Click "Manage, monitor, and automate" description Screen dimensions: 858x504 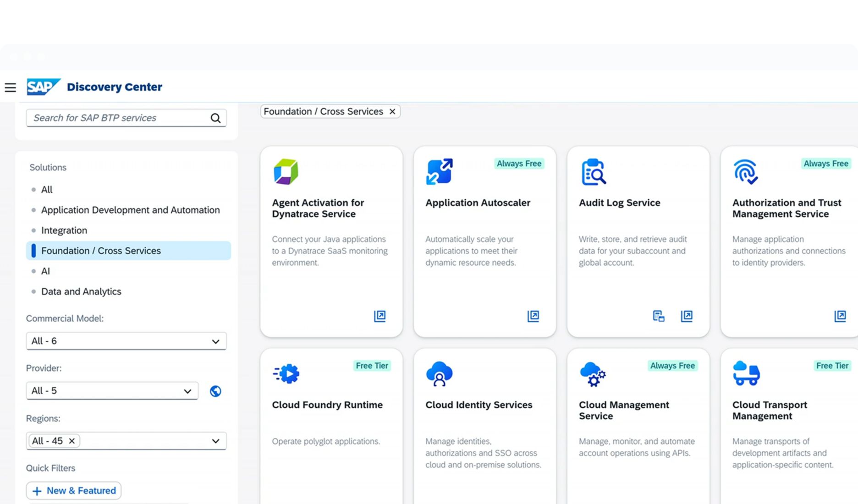[x=637, y=447]
